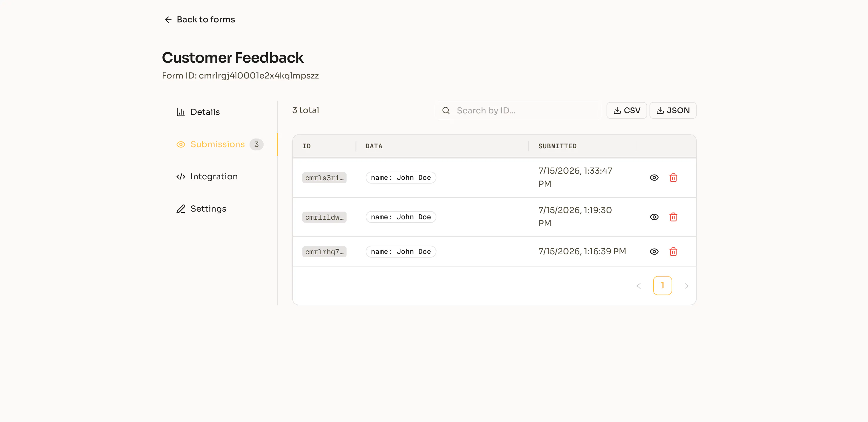Click the cmrlrhq7… ID badge
The height and width of the screenshot is (422, 868).
(324, 252)
